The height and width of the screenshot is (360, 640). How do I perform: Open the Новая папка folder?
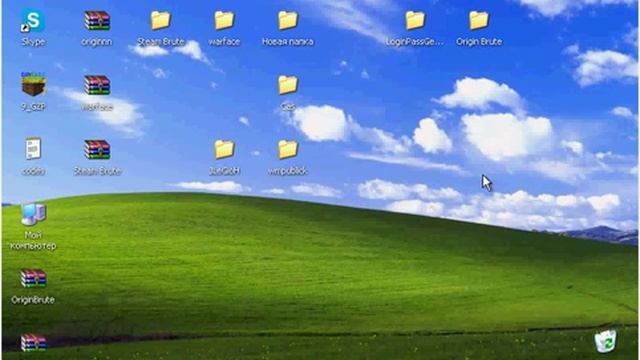(288, 20)
